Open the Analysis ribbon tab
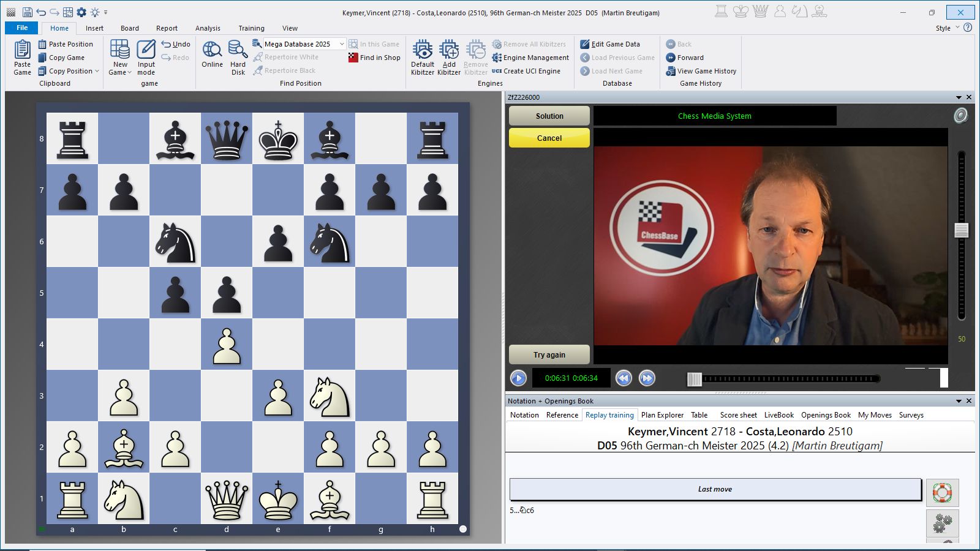 click(x=208, y=28)
